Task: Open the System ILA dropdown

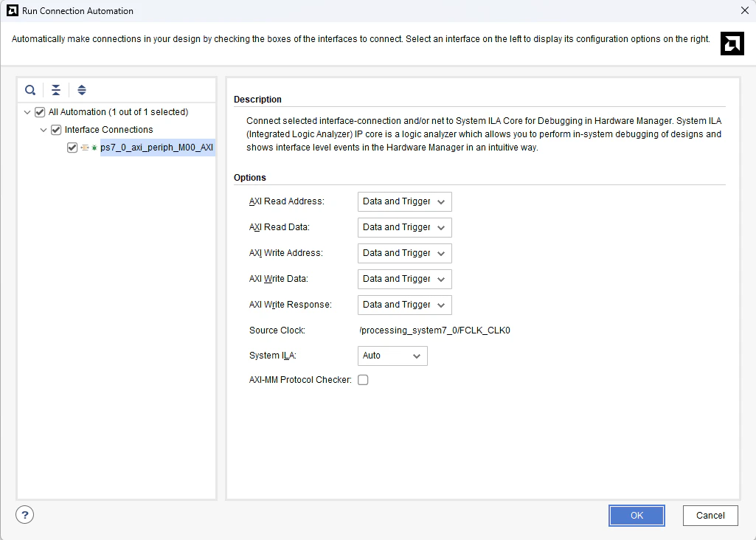Action: (x=392, y=356)
